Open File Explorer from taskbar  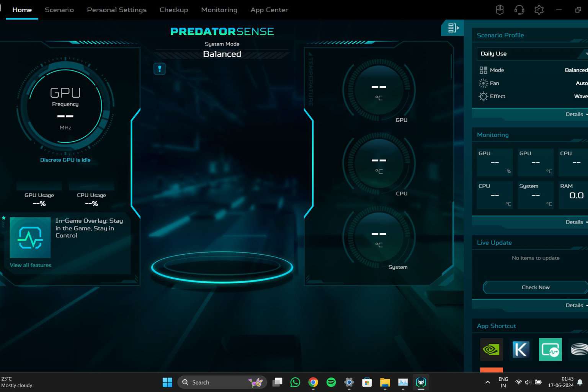click(x=385, y=382)
